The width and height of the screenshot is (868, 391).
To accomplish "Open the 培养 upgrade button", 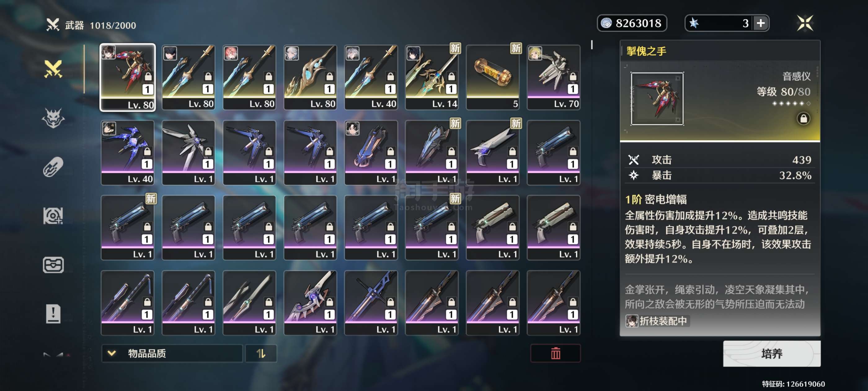I will tap(772, 353).
